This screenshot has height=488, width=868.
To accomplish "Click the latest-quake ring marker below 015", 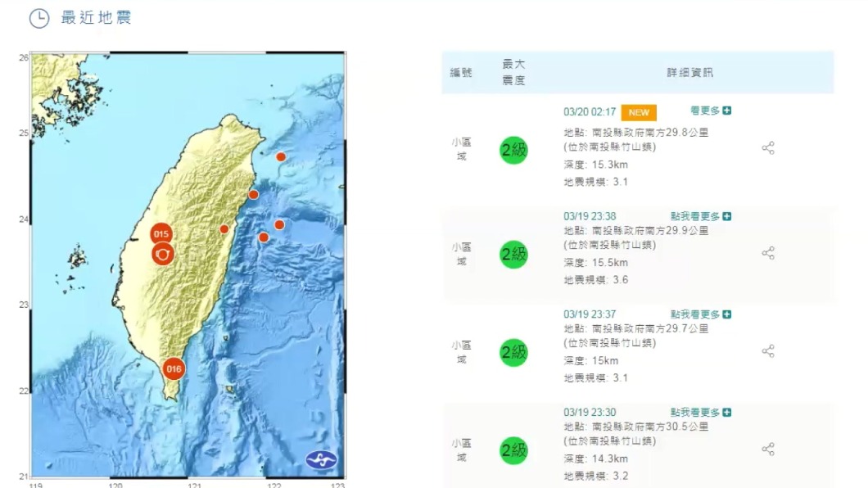I will pos(163,255).
